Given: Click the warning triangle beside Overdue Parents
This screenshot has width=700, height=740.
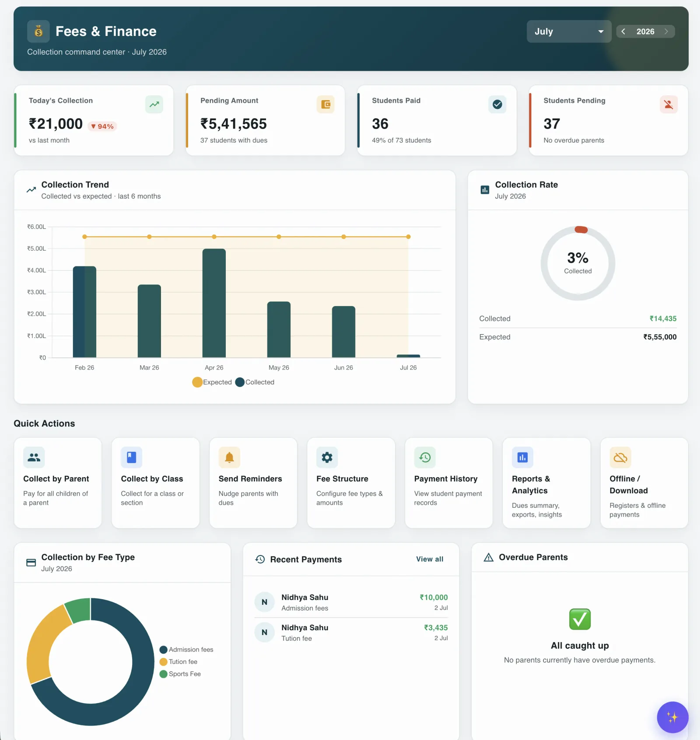Looking at the screenshot, I should coord(488,557).
